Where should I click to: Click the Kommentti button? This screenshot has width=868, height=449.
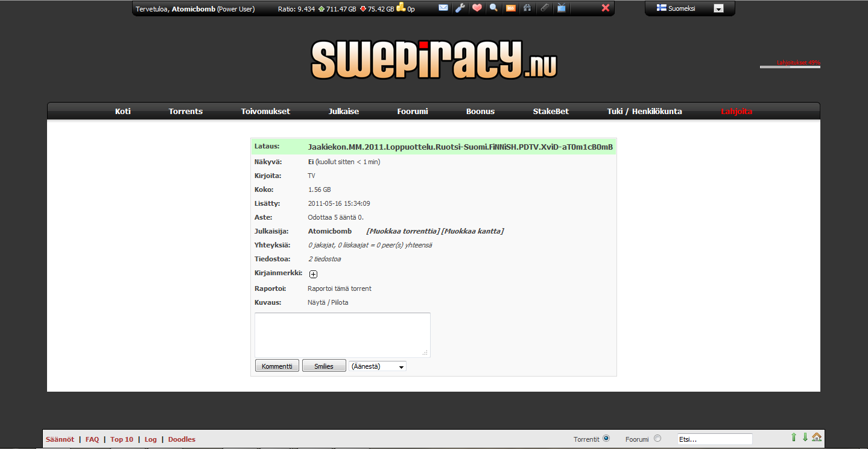pos(277,366)
